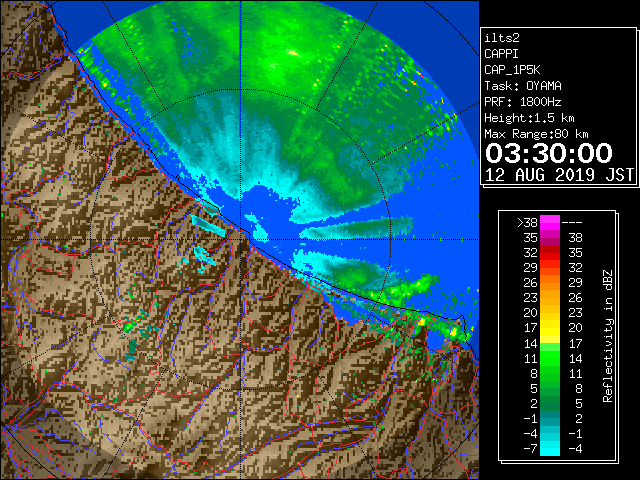Select the 'Task: OYAMA' line
The image size is (640, 480).
523,86
